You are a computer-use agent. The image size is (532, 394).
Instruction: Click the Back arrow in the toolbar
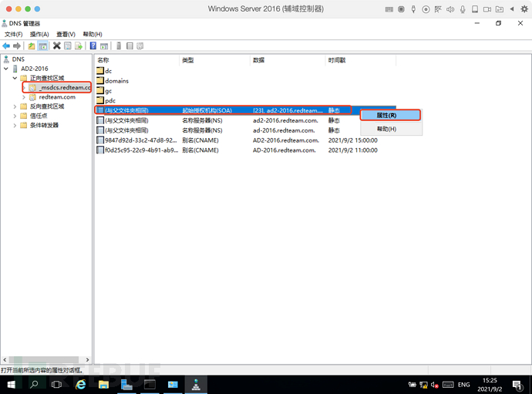click(6, 45)
